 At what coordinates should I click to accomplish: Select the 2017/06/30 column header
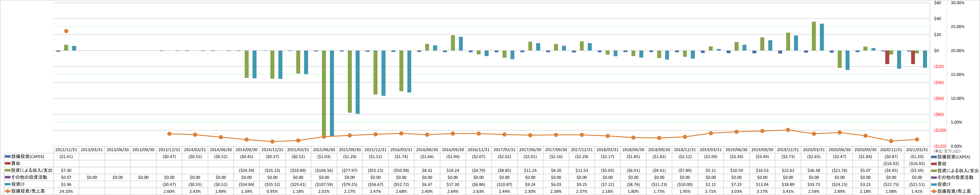(x=530, y=150)
